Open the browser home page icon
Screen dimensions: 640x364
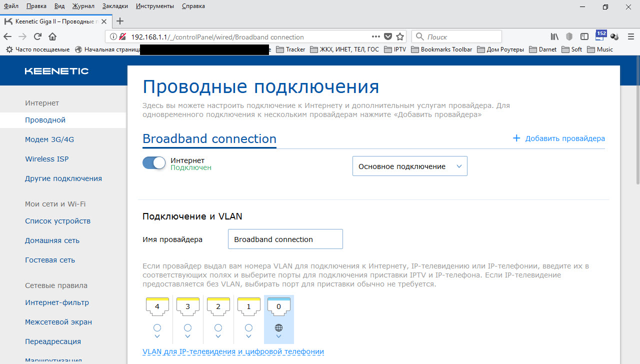pyautogui.click(x=52, y=36)
